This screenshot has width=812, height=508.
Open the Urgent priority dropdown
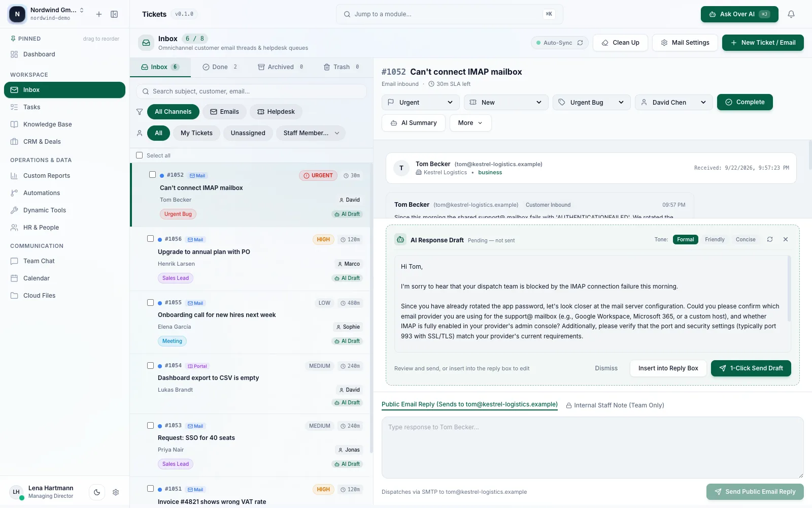(421, 102)
